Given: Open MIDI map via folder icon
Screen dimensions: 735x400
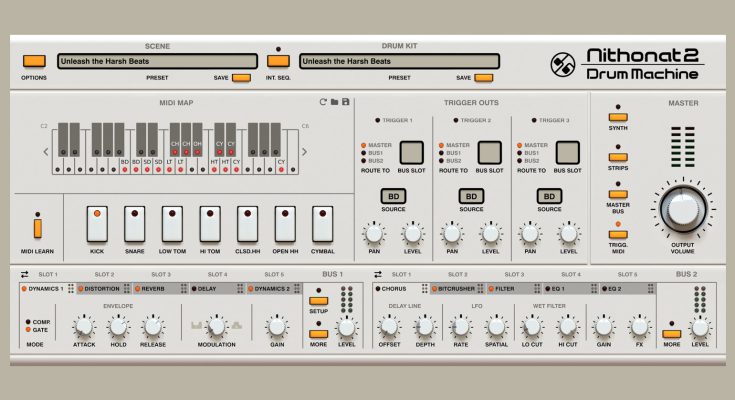Looking at the screenshot, I should pyautogui.click(x=335, y=102).
